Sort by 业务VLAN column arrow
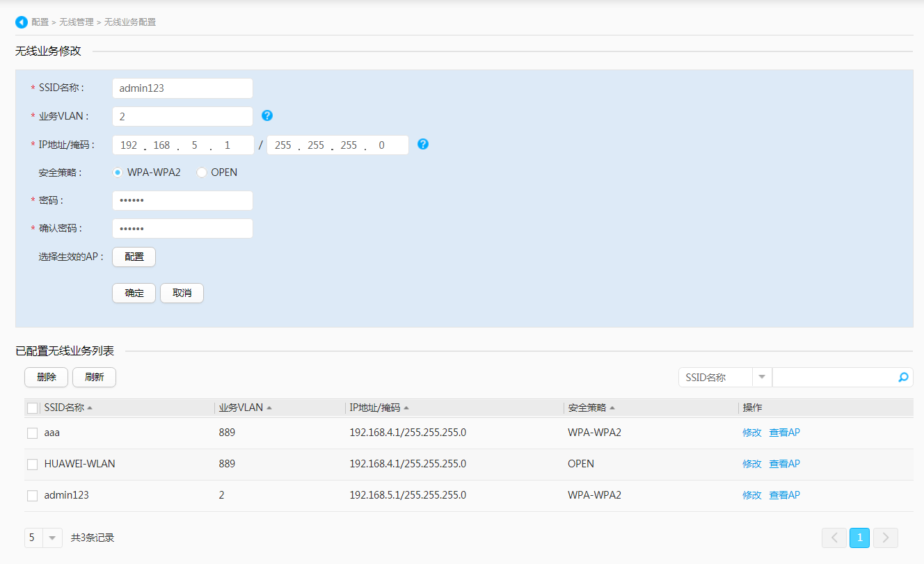924x564 pixels. point(269,408)
